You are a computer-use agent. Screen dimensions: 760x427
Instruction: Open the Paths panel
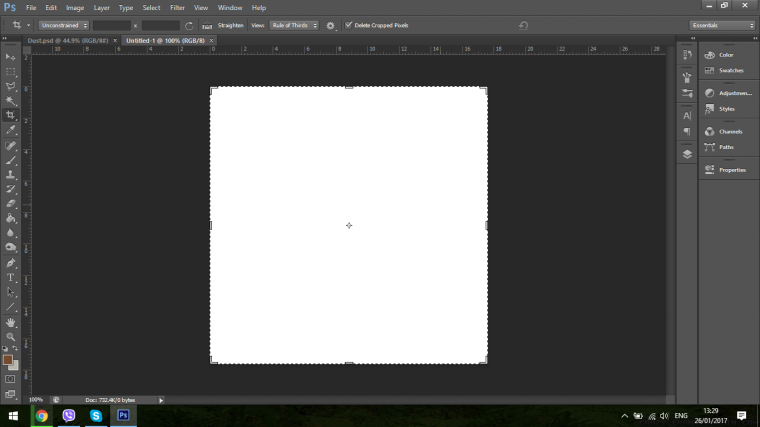[x=728, y=147]
